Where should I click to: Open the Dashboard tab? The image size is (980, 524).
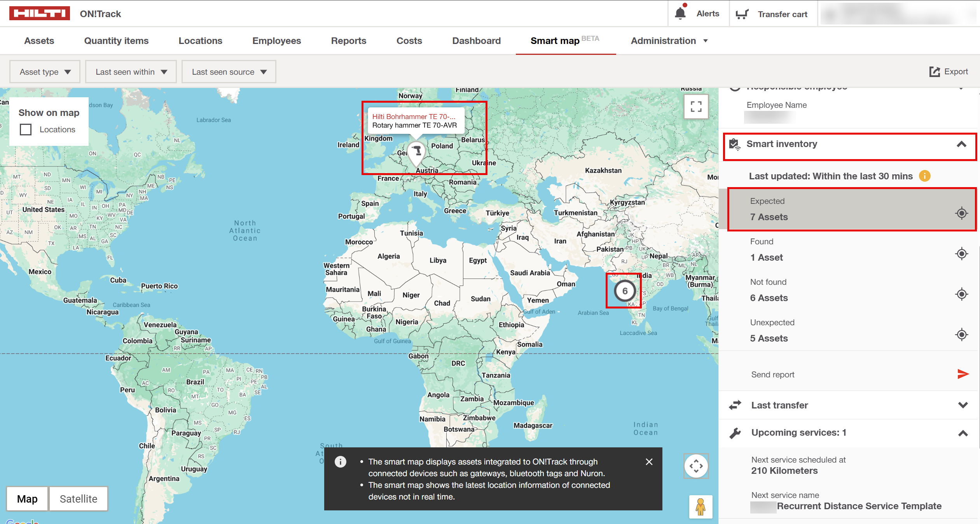476,41
